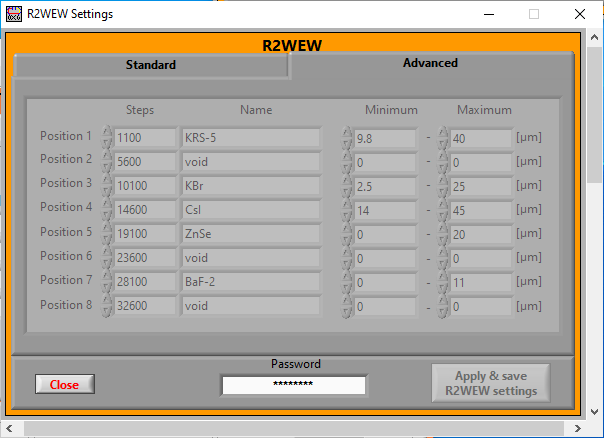Click the Position 1 Steps stepper arrows
Image resolution: width=604 pixels, height=438 pixels.
point(107,138)
